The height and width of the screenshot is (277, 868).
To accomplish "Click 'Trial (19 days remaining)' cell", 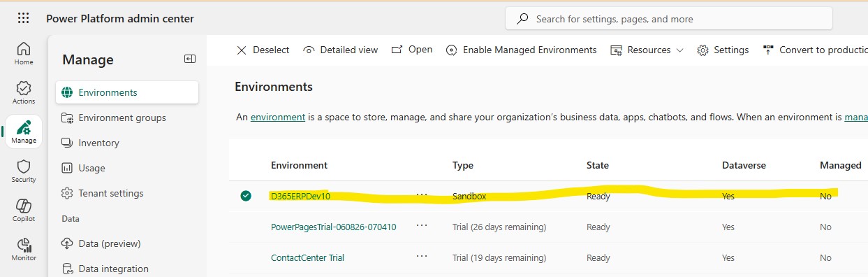I will pyautogui.click(x=499, y=257).
